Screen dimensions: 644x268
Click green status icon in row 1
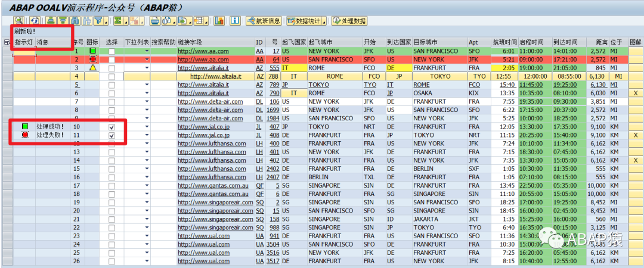[93, 51]
